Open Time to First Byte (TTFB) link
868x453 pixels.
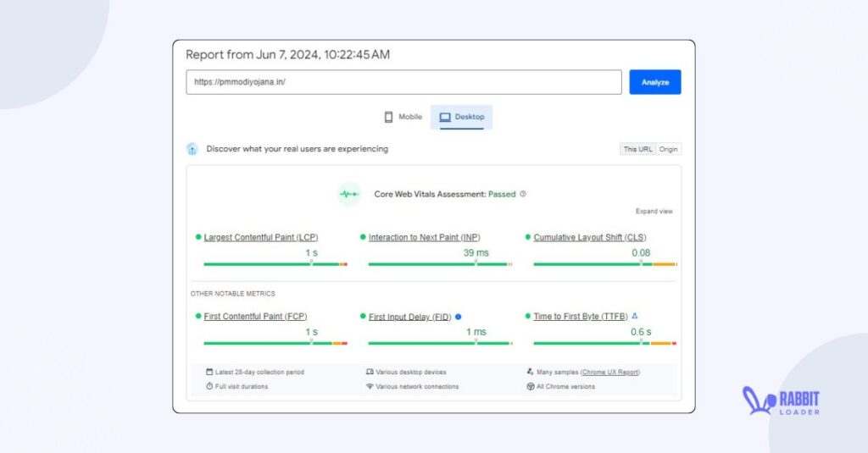(x=580, y=317)
